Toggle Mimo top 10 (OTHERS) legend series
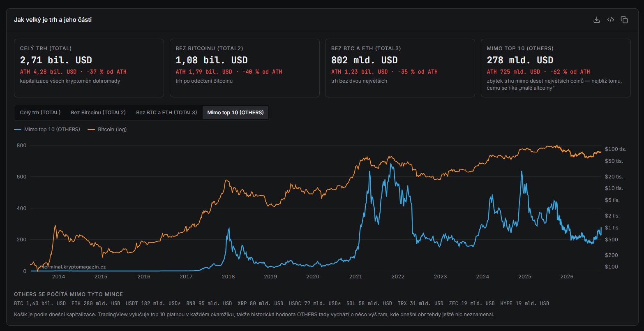644x331 pixels. point(47,130)
